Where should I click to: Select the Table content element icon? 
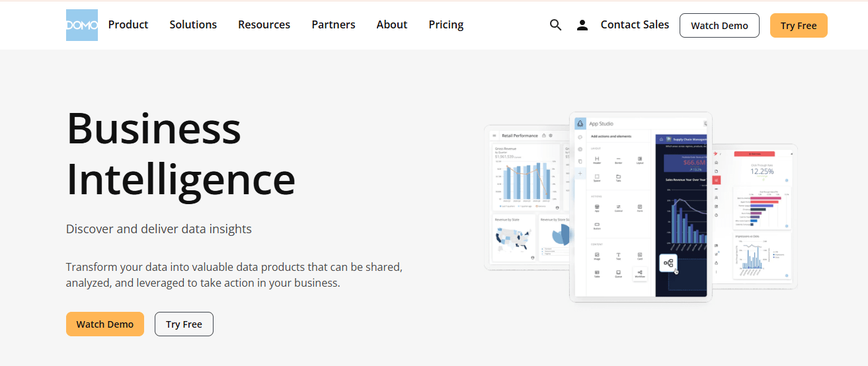(596, 274)
